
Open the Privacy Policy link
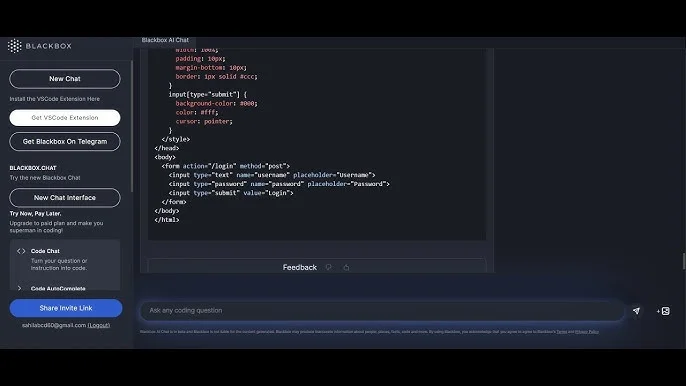pos(587,332)
